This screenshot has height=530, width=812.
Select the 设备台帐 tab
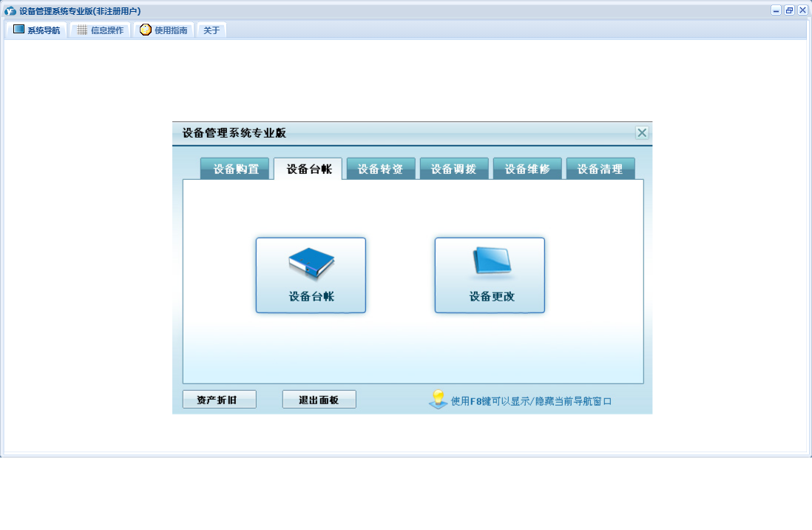pyautogui.click(x=308, y=170)
